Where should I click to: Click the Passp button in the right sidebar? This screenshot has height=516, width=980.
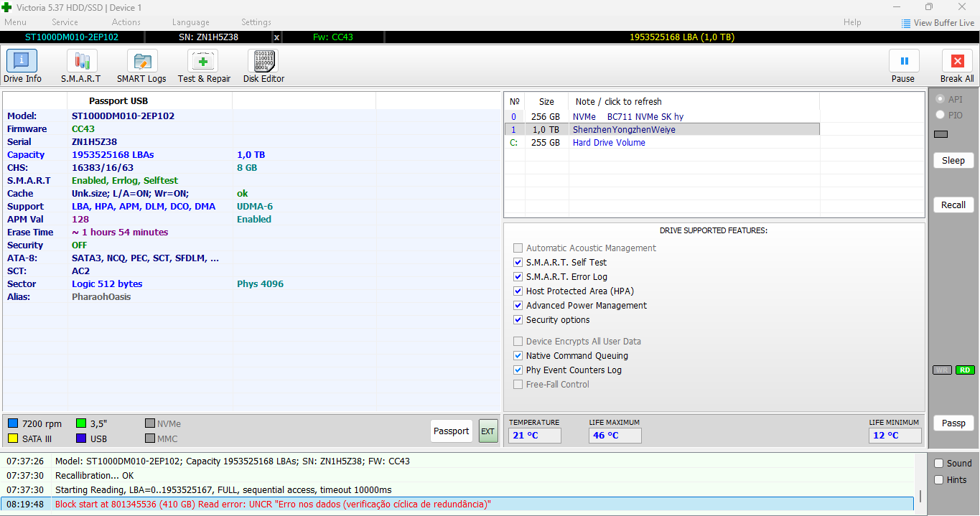point(953,423)
